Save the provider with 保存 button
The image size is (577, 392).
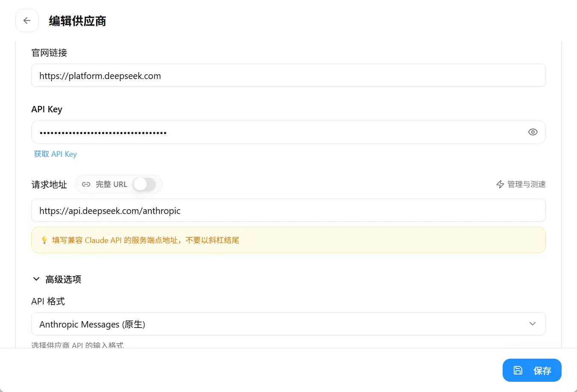(x=532, y=370)
